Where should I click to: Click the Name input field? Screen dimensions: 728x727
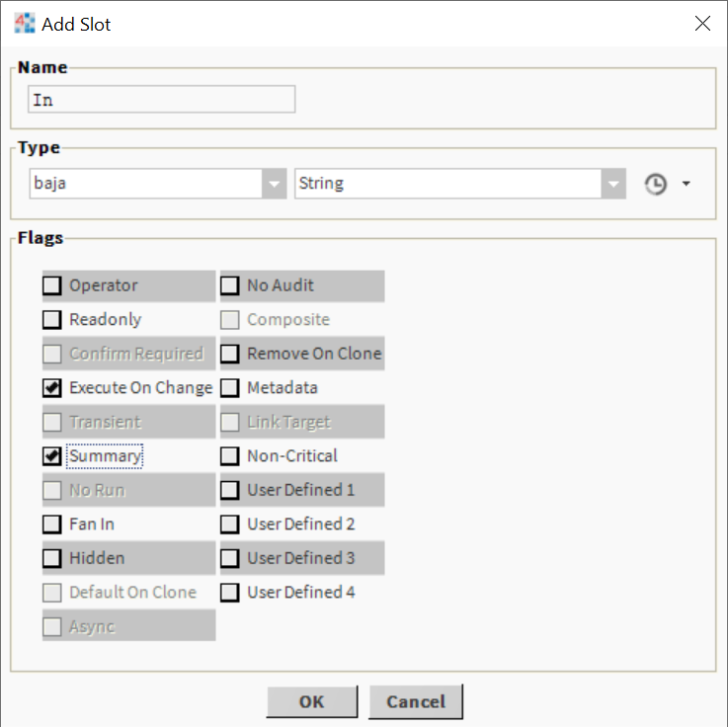(x=162, y=100)
